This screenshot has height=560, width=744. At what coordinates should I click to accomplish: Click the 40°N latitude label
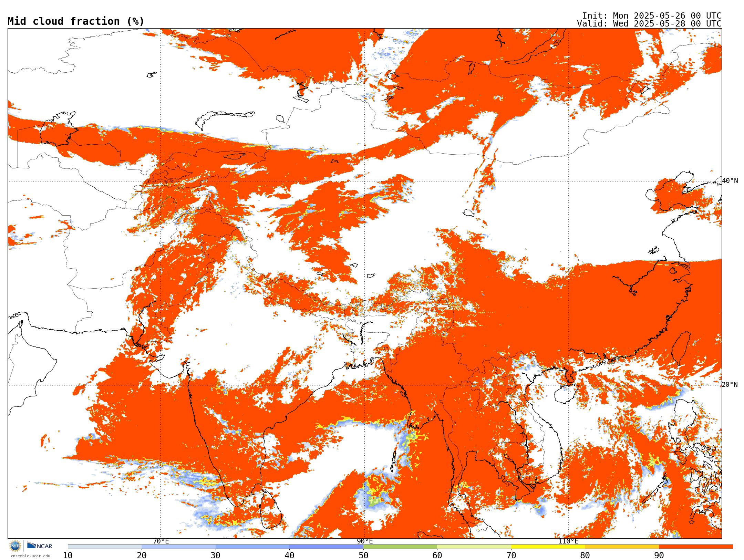click(730, 181)
